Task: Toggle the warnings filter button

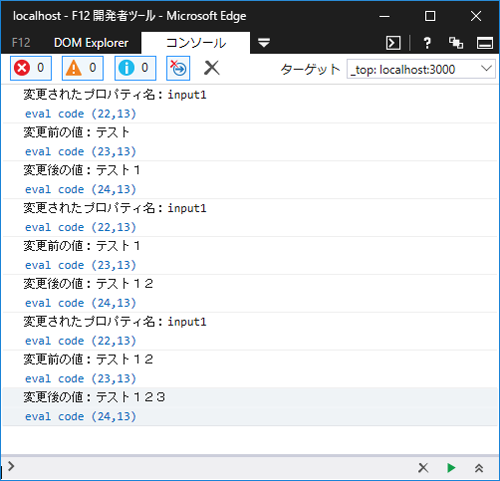Action: click(83, 68)
